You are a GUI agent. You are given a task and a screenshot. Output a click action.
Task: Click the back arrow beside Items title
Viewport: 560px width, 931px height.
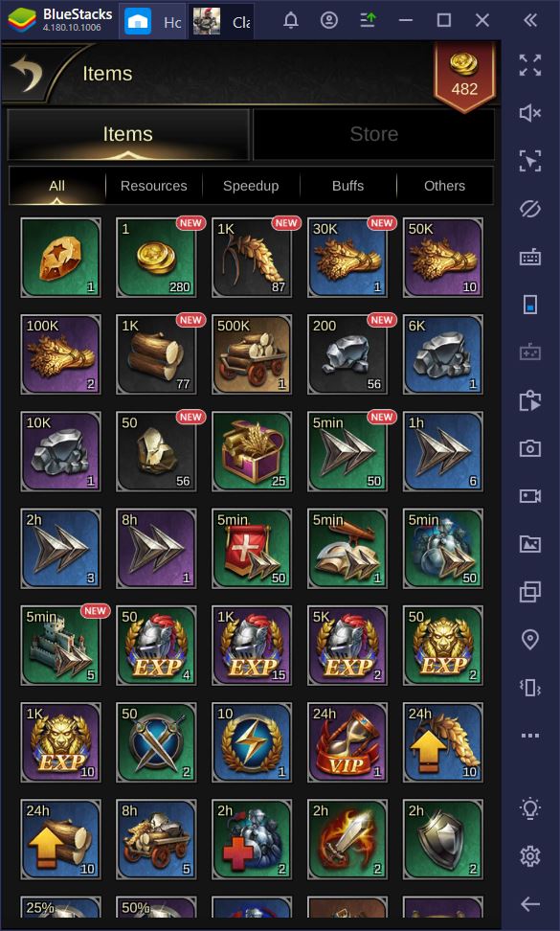(x=28, y=73)
